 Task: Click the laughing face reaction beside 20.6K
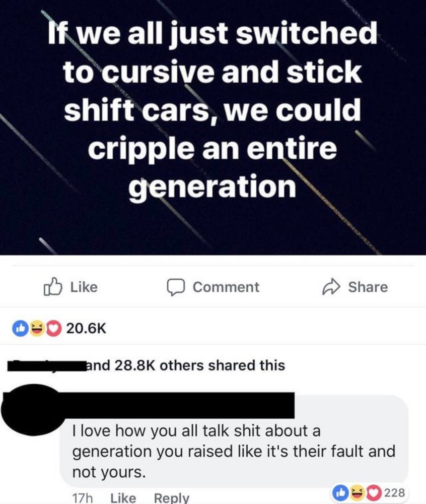[37, 328]
